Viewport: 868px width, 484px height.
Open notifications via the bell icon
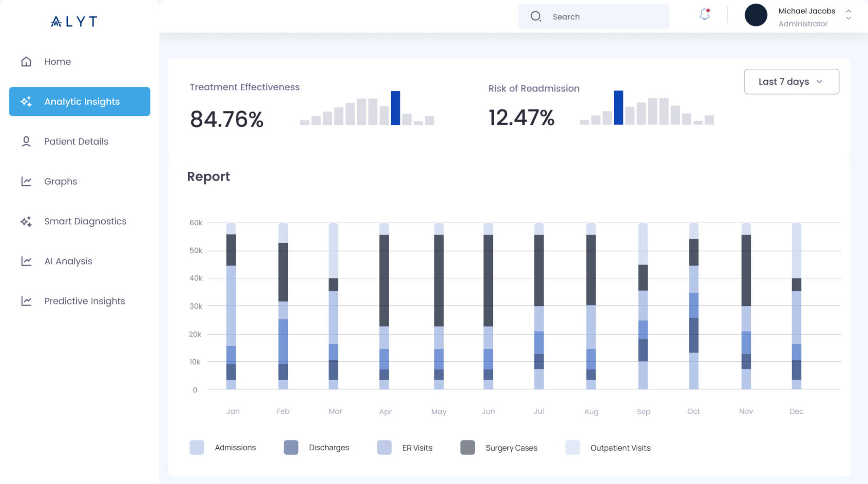pyautogui.click(x=704, y=14)
